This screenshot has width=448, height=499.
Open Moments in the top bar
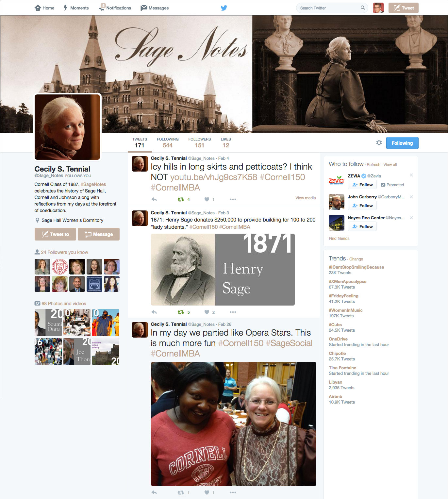(x=76, y=8)
